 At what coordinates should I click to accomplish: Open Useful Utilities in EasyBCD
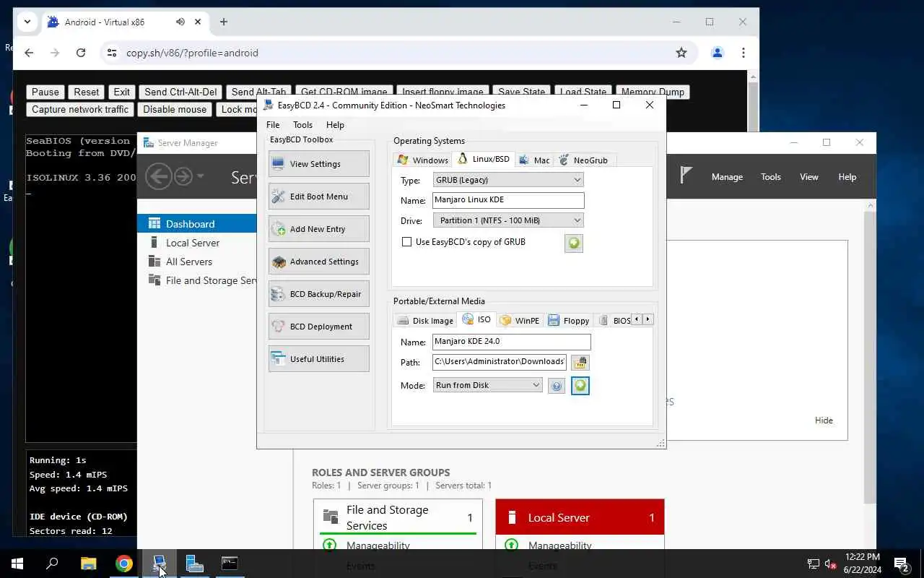pos(318,359)
